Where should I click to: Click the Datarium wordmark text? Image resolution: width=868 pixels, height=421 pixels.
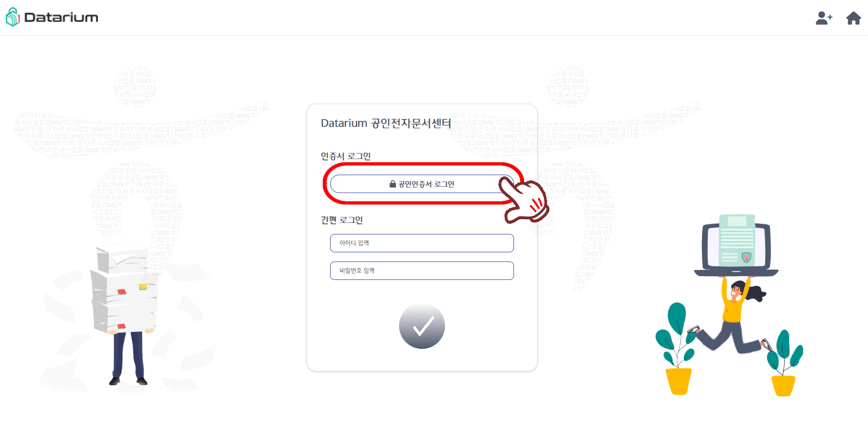(61, 17)
